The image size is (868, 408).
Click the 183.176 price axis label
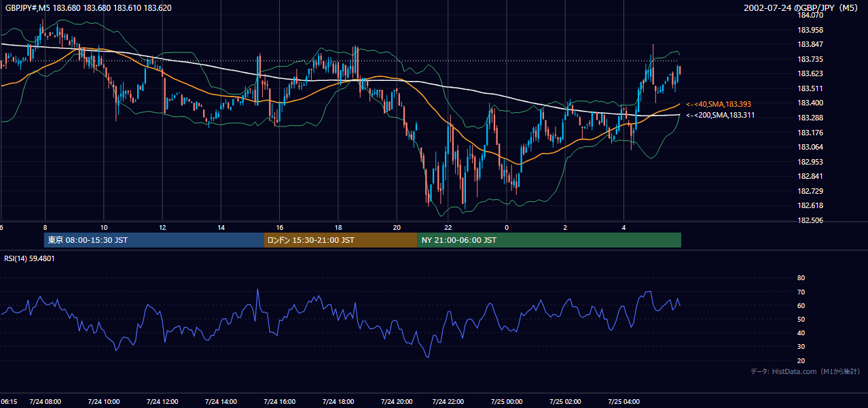click(x=810, y=133)
